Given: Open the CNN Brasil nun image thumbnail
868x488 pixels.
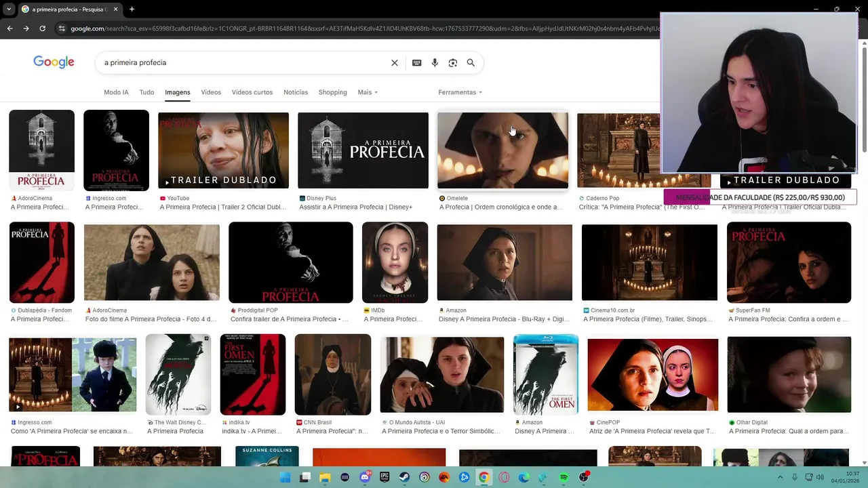Looking at the screenshot, I should (332, 374).
